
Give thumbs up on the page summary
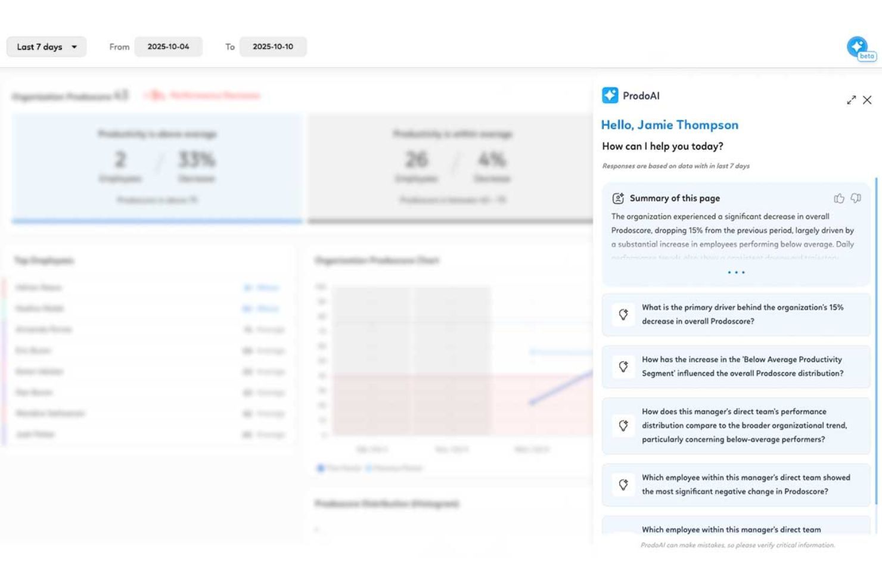point(840,198)
